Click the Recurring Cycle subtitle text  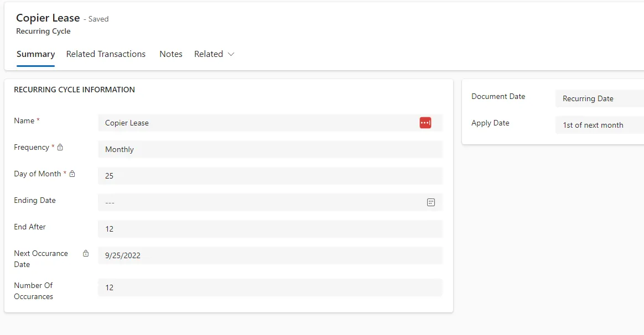click(43, 31)
